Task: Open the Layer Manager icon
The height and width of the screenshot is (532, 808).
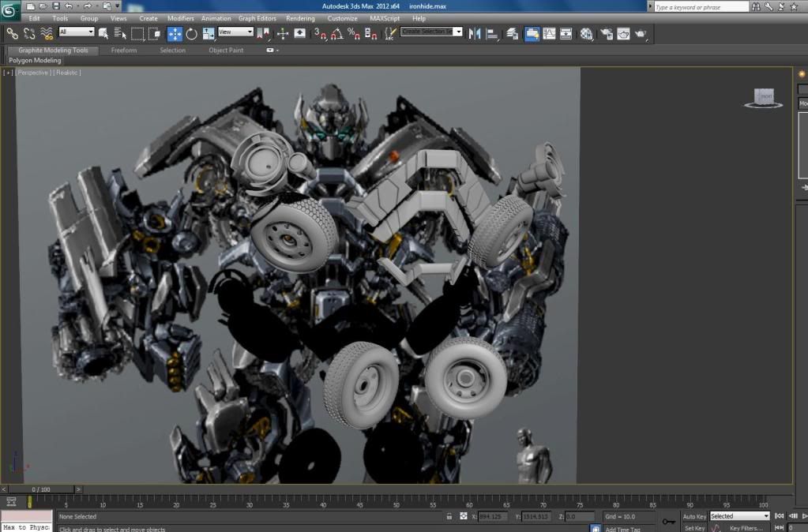Action: (513, 34)
